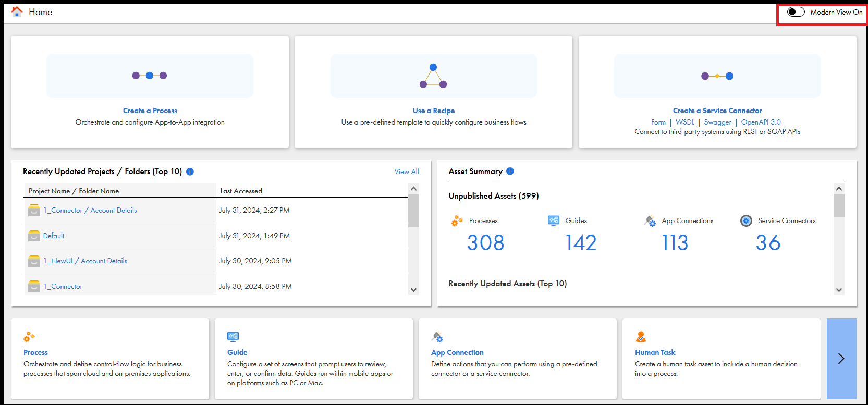Click the Home house icon
This screenshot has height=405, width=868.
17,11
